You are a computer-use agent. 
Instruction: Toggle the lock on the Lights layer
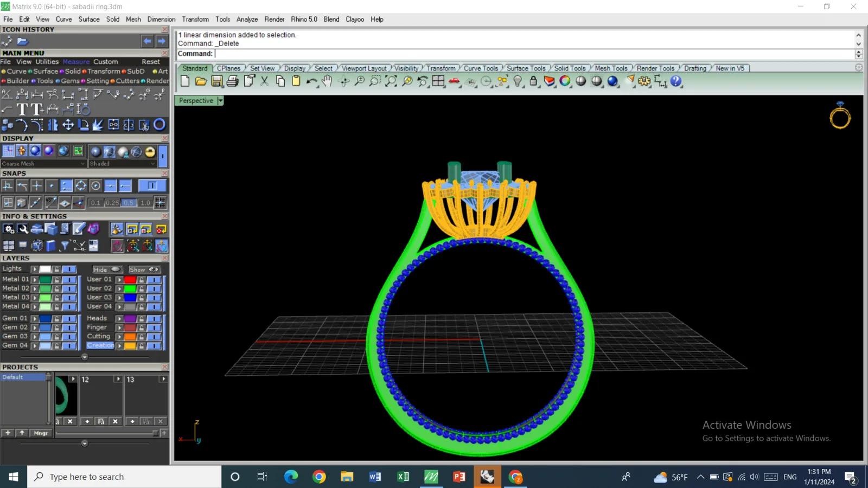pyautogui.click(x=57, y=269)
